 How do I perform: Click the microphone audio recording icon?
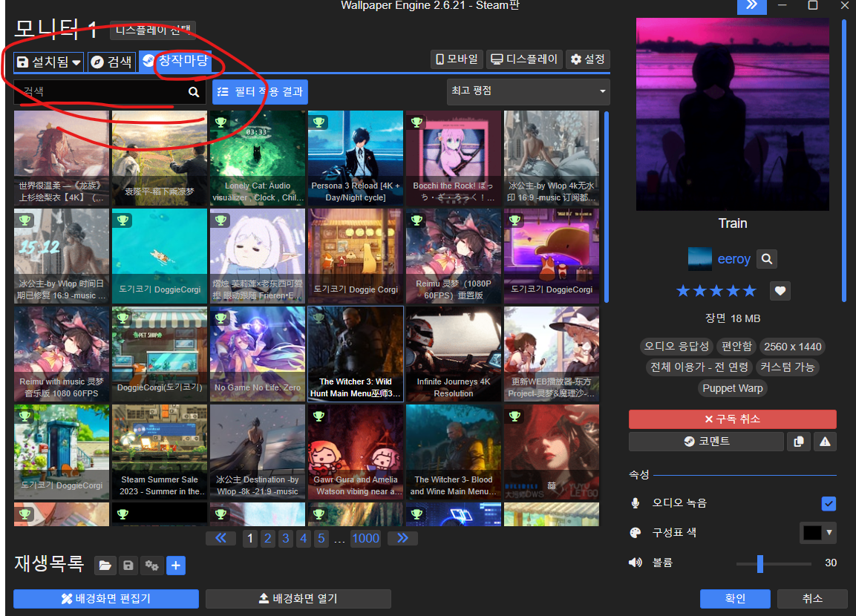tap(636, 503)
